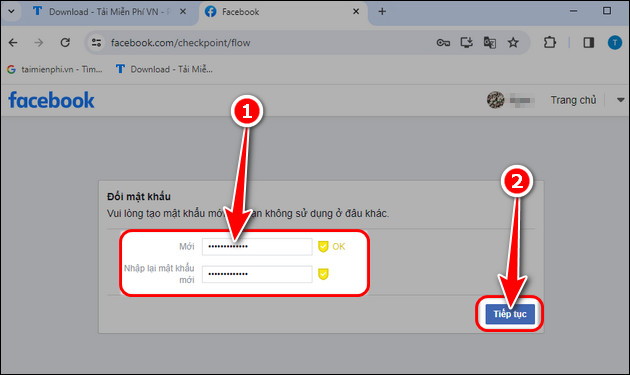Screen dimensions: 630x375
Task: Go back with the browser back arrow
Action: pyautogui.click(x=13, y=43)
